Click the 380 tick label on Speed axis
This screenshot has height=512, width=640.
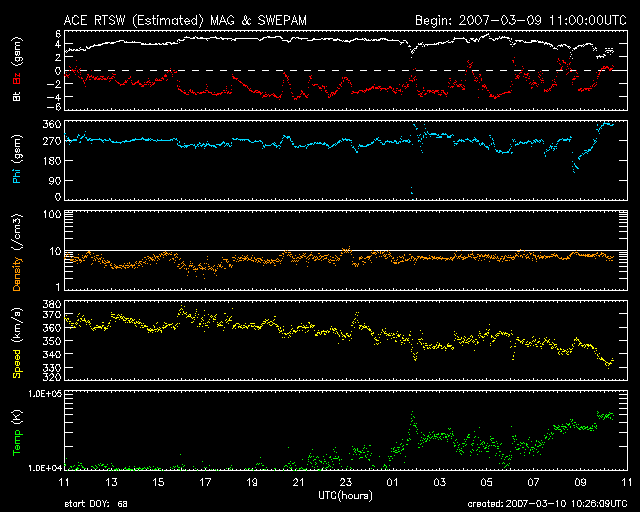point(52,304)
